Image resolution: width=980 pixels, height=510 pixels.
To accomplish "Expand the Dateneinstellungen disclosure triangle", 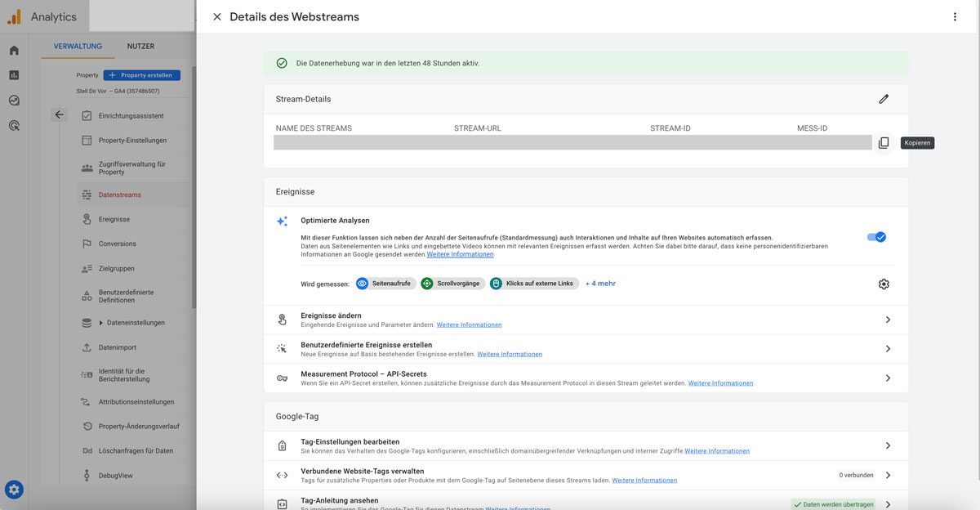I will pyautogui.click(x=101, y=323).
